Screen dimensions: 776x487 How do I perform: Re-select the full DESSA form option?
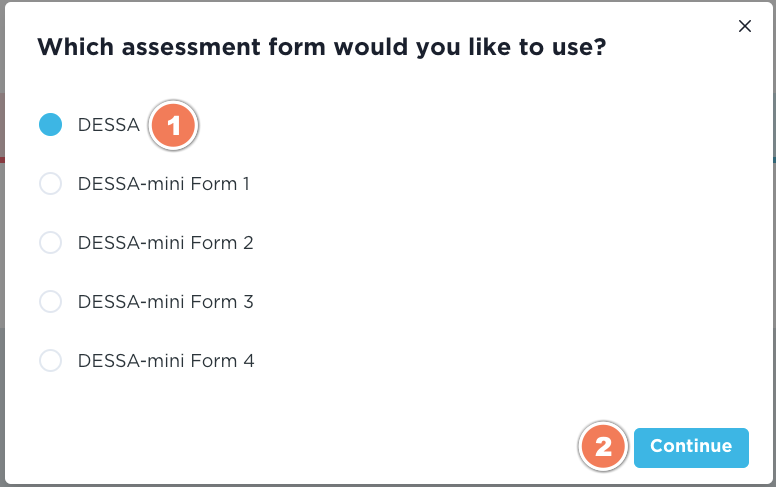point(50,125)
